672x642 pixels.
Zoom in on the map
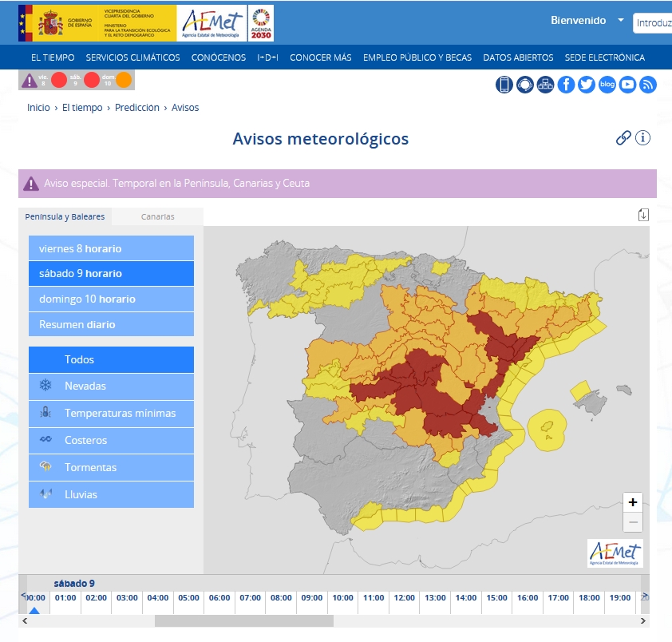pyautogui.click(x=633, y=502)
